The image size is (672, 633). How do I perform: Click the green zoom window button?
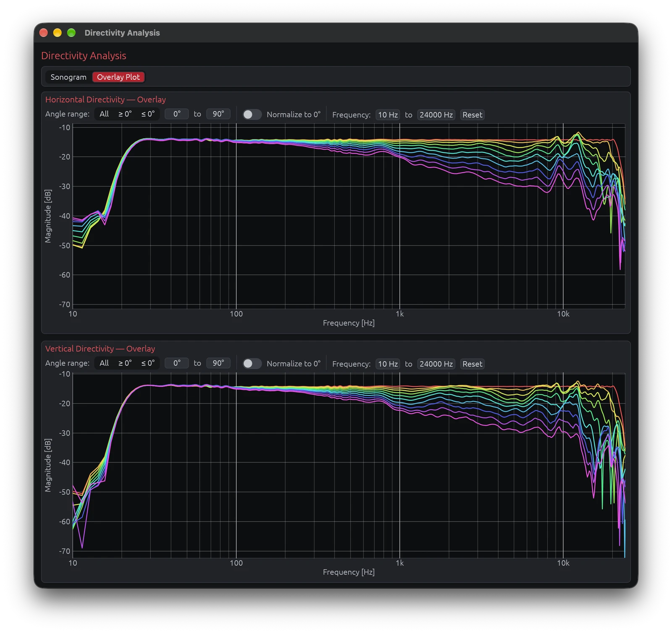71,33
